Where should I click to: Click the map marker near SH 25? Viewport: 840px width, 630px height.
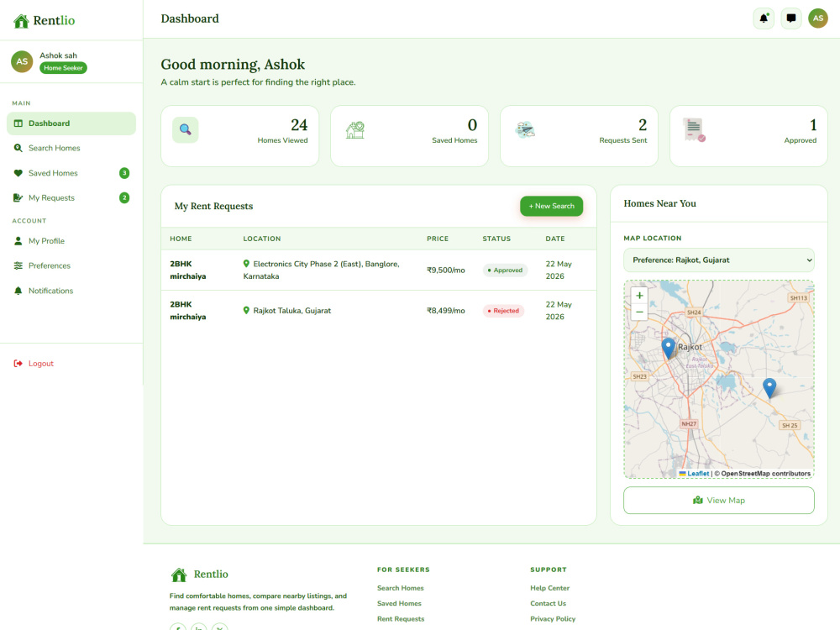click(769, 388)
